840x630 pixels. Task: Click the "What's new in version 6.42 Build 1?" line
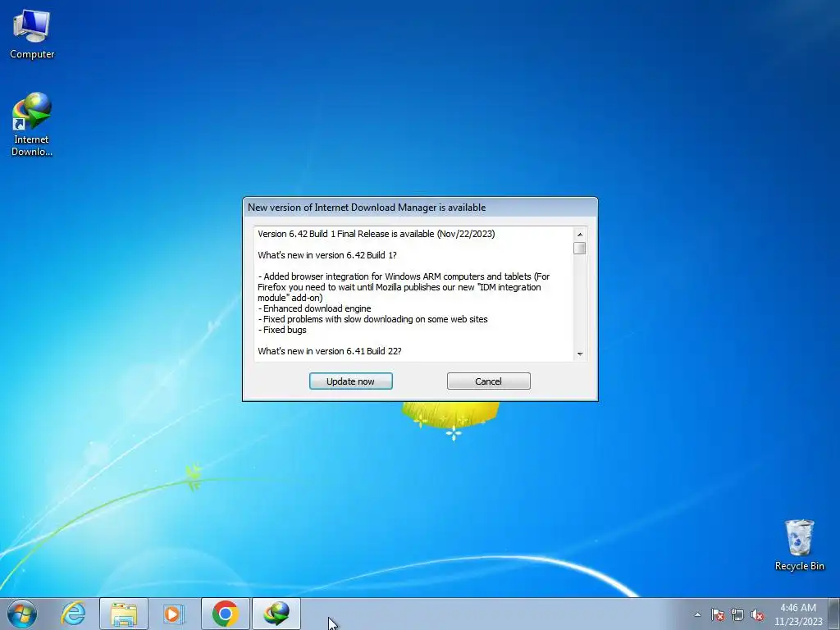(327, 256)
